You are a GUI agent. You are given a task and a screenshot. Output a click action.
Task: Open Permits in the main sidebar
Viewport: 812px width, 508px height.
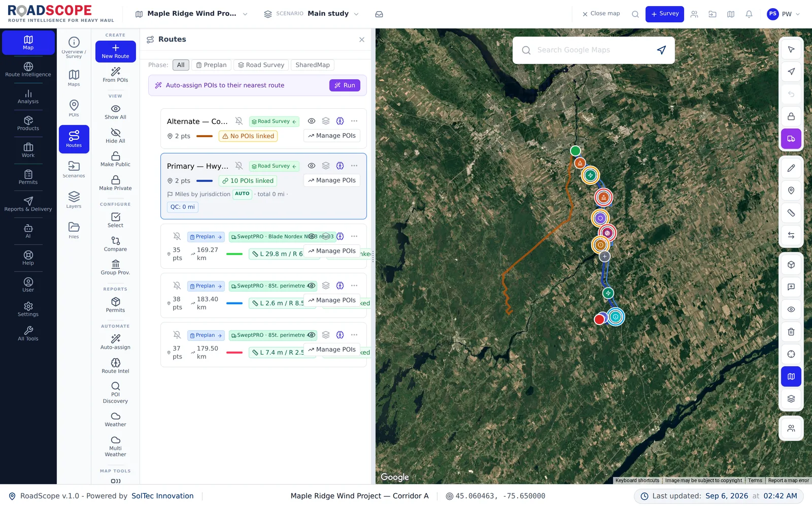click(x=28, y=177)
